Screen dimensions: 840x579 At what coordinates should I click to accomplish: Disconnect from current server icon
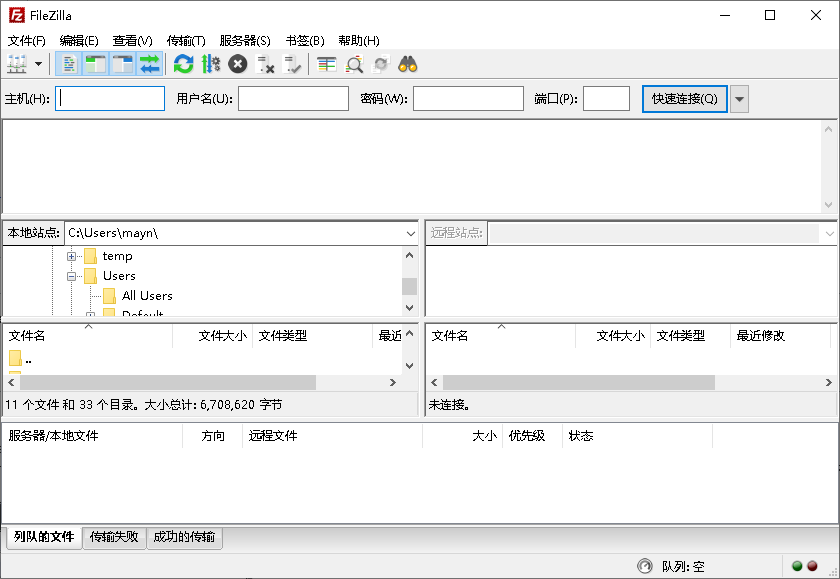(x=265, y=64)
